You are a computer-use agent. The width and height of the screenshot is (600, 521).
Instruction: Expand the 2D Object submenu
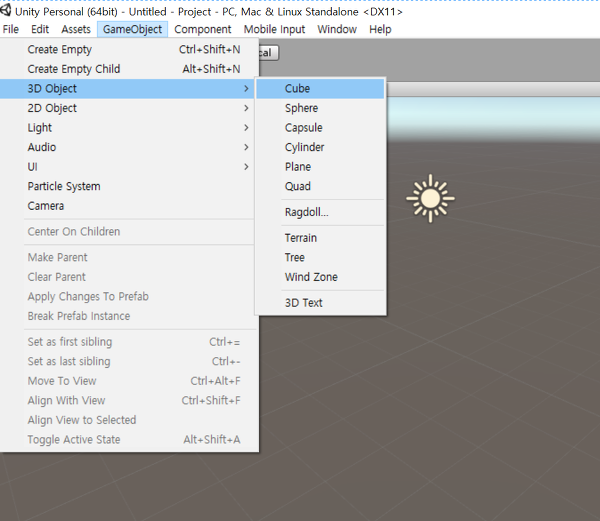[128, 108]
